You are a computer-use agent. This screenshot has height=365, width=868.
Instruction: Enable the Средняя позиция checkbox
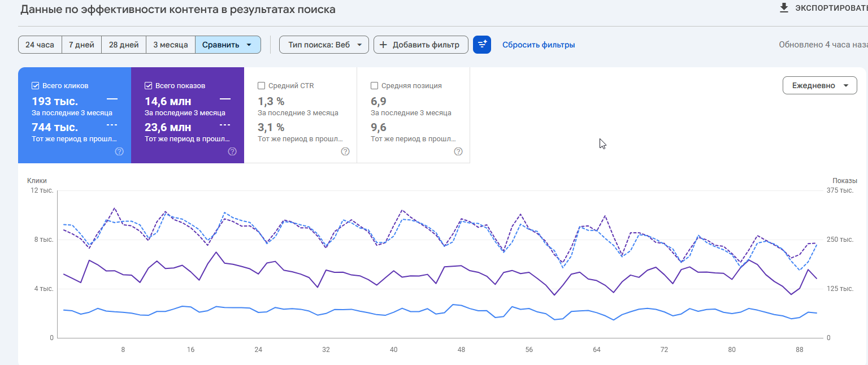pos(374,86)
